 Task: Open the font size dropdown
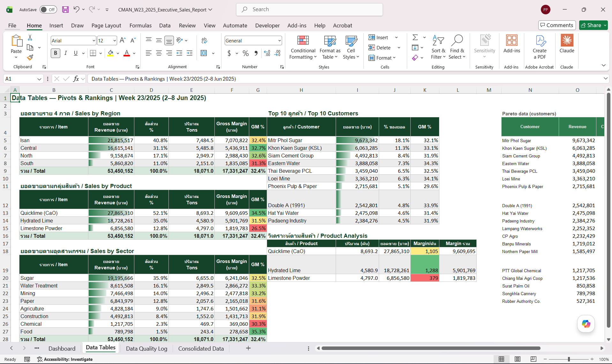pyautogui.click(x=115, y=40)
